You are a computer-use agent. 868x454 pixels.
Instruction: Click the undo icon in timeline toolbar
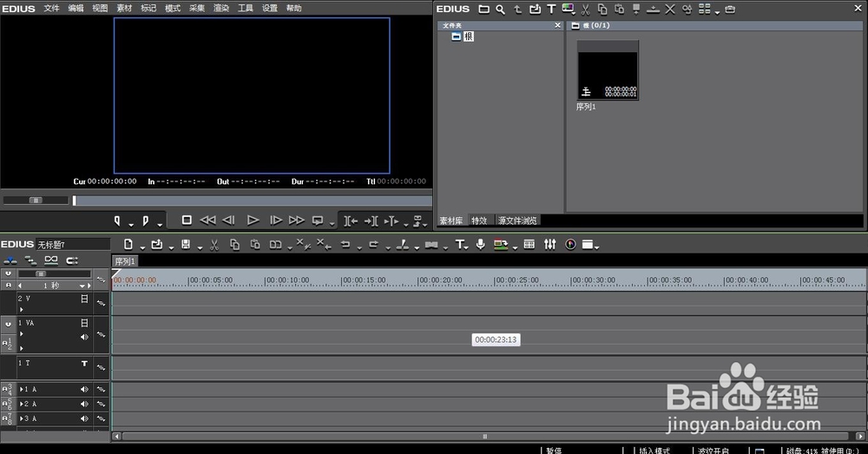(x=345, y=244)
